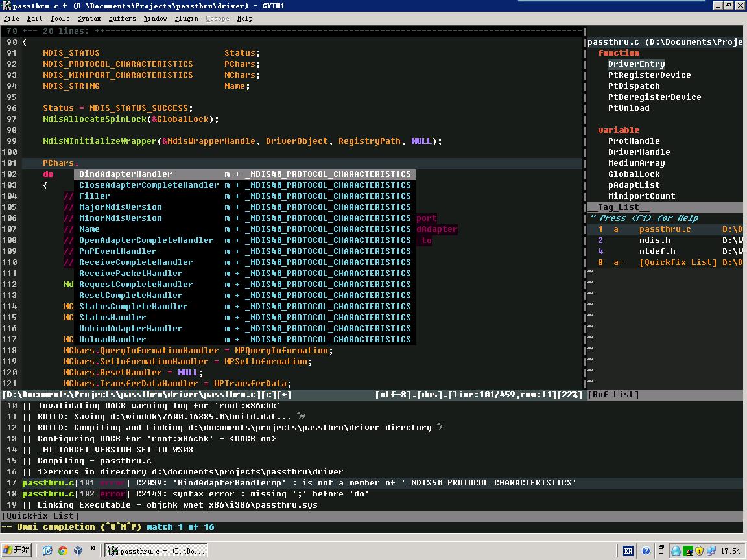Collapse the function group in tag list
The width and height of the screenshot is (747, 560).
point(619,53)
